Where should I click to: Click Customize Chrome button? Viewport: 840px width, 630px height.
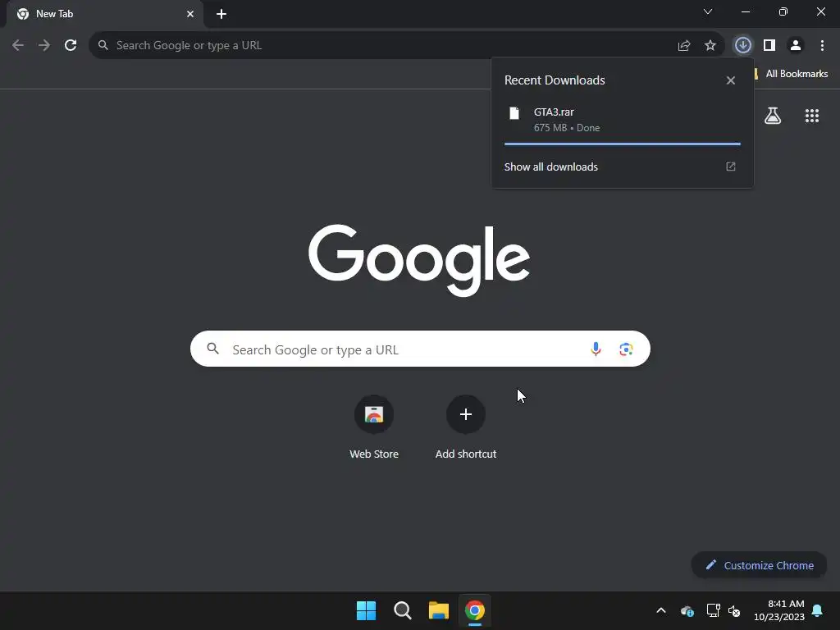(x=760, y=565)
